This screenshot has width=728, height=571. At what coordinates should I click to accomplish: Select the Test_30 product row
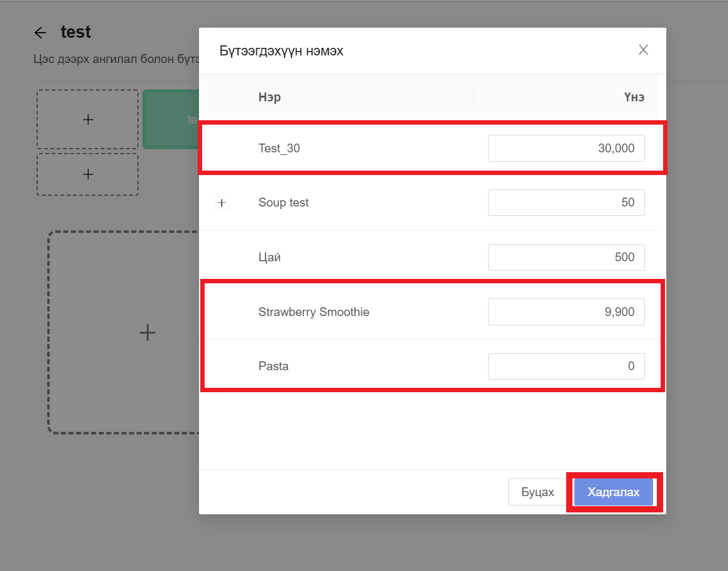point(279,149)
